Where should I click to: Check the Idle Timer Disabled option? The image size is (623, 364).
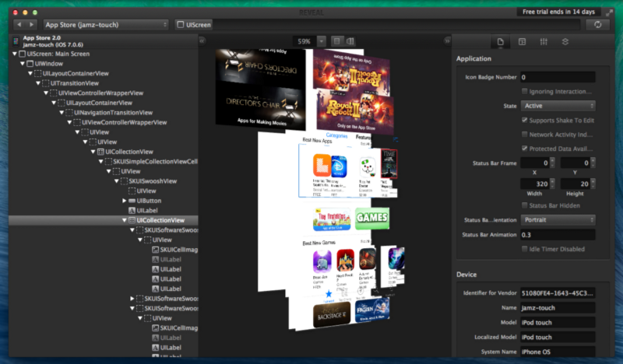pos(524,249)
